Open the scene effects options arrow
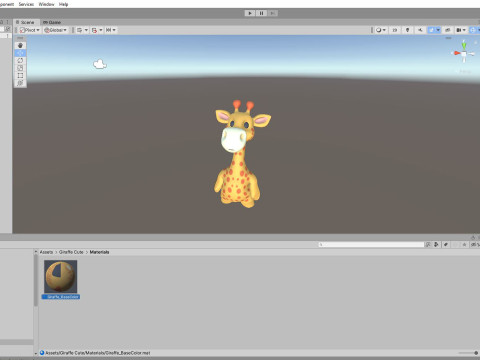 (438, 30)
